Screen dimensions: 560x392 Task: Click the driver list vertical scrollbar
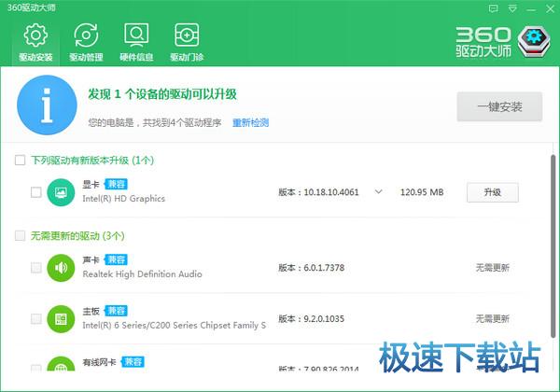point(553,246)
